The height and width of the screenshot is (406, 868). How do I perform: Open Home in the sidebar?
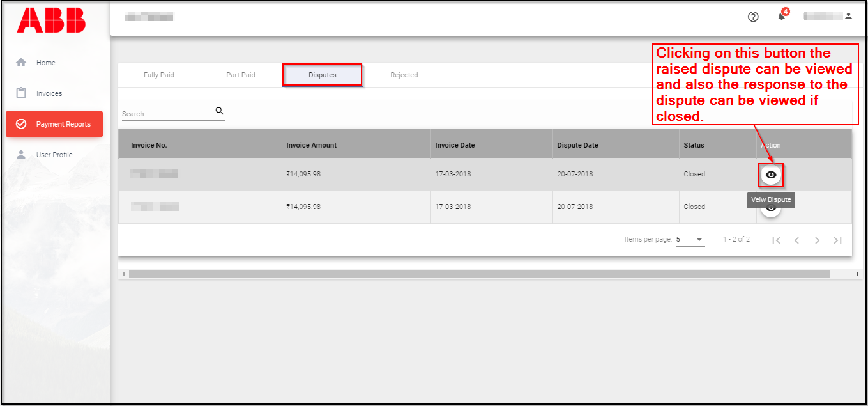pyautogui.click(x=45, y=63)
